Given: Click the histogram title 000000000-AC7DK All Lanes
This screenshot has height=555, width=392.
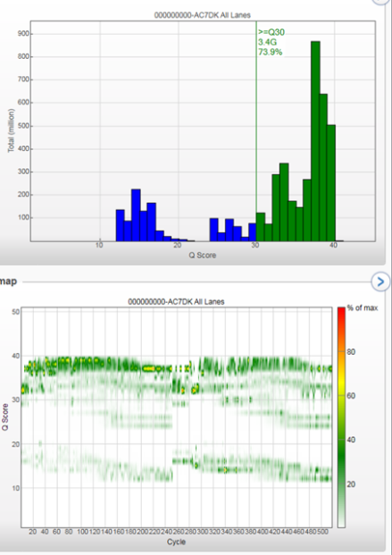Looking at the screenshot, I should (x=203, y=15).
